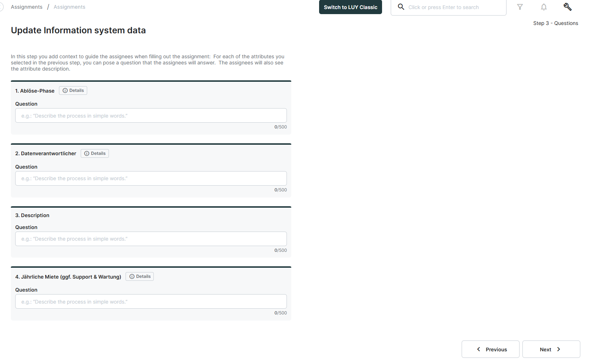Go back with Previous button
Viewport: 589px width, 364px height.
pos(491,349)
